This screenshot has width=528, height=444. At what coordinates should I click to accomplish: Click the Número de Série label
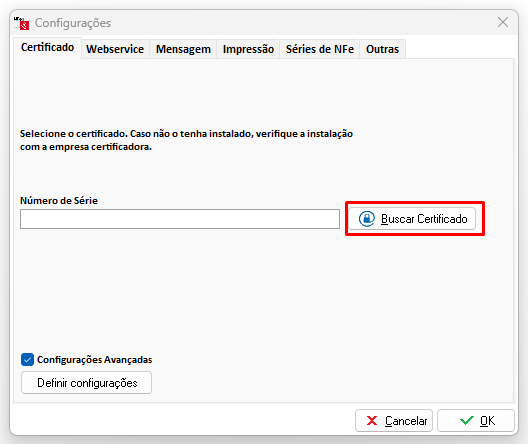59,201
